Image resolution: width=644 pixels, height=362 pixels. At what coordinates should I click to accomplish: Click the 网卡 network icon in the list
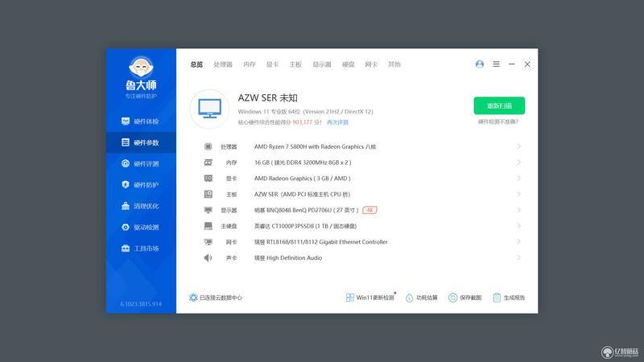point(208,242)
